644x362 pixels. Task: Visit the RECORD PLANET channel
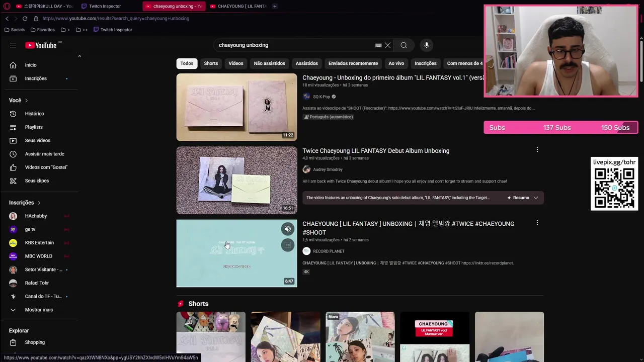[x=329, y=251]
